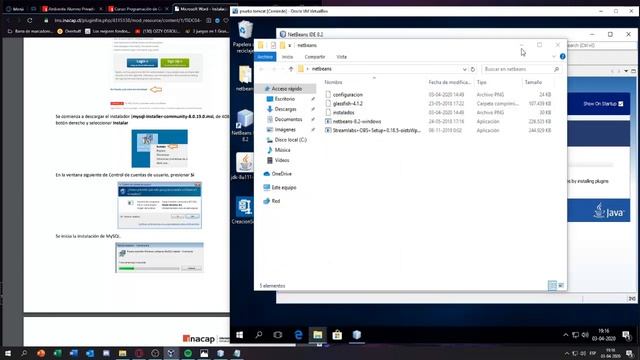The width and height of the screenshot is (640, 360).
Task: Open Task View in the VM taskbar
Action: (x=278, y=335)
